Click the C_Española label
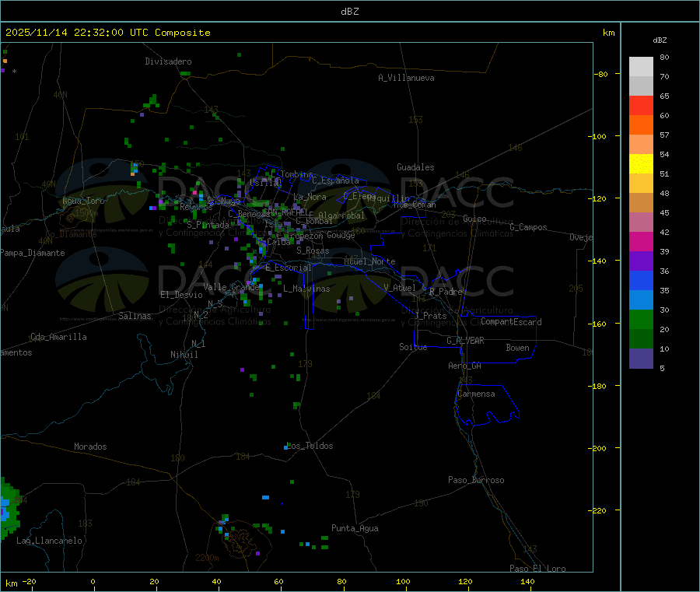The height and width of the screenshot is (592, 700). (x=335, y=180)
